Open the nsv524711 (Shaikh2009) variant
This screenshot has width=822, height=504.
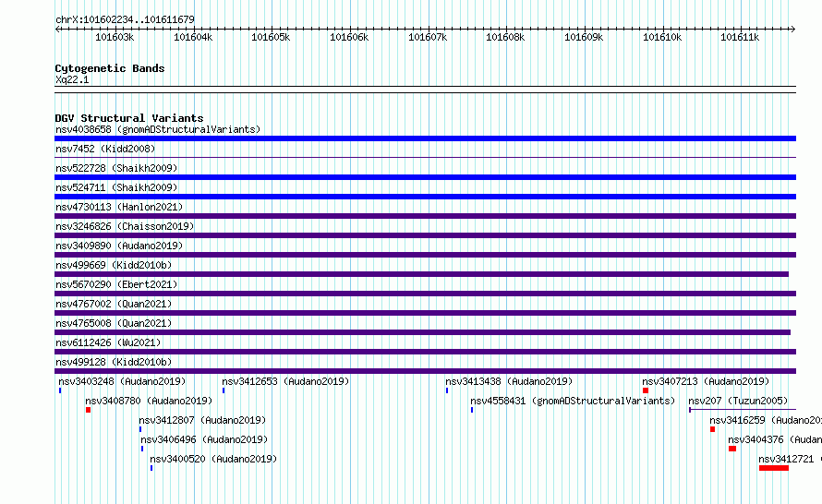click(x=116, y=187)
